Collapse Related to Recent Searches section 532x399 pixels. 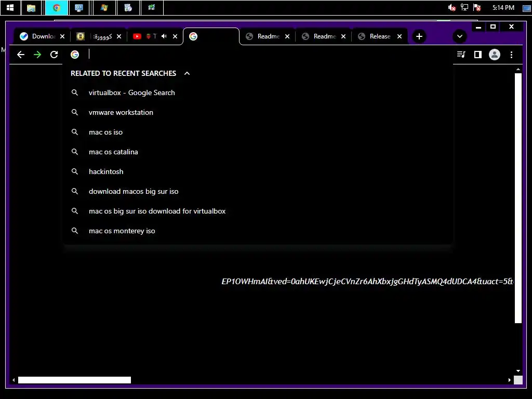[x=187, y=73]
